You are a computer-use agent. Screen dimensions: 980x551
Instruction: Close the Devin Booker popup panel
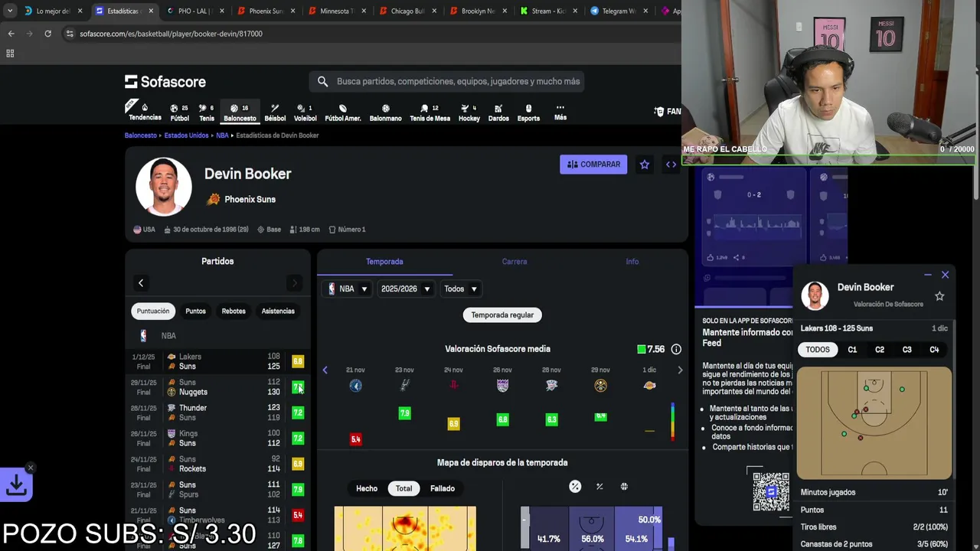[x=945, y=275]
